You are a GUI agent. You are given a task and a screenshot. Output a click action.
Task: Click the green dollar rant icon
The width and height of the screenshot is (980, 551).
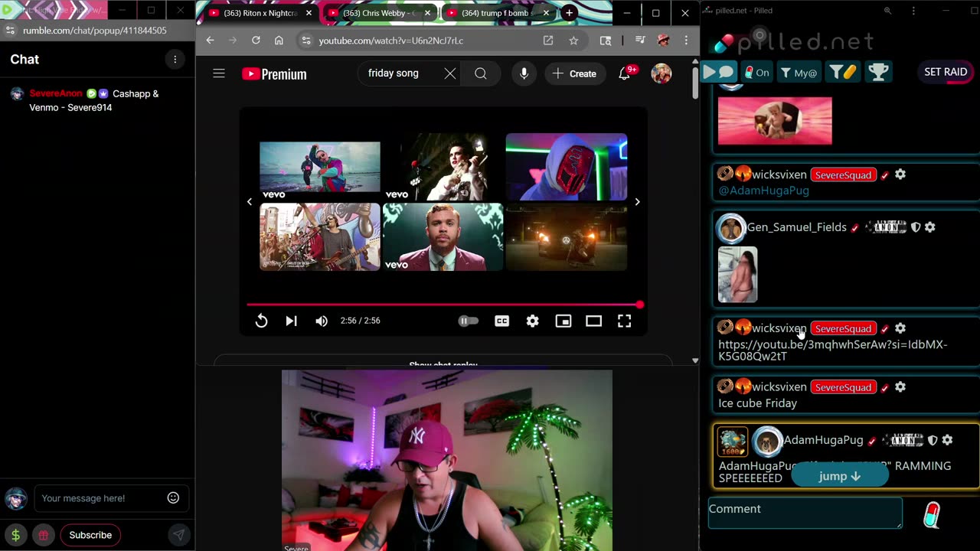point(15,535)
